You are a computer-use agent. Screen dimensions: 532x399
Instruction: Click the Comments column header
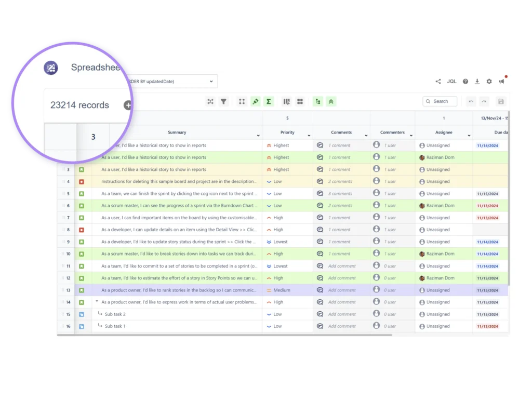[x=341, y=132]
